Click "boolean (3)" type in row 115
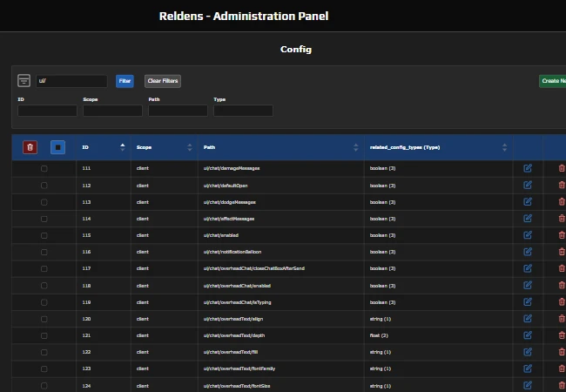Screen dimensions: 566x392 [382, 235]
